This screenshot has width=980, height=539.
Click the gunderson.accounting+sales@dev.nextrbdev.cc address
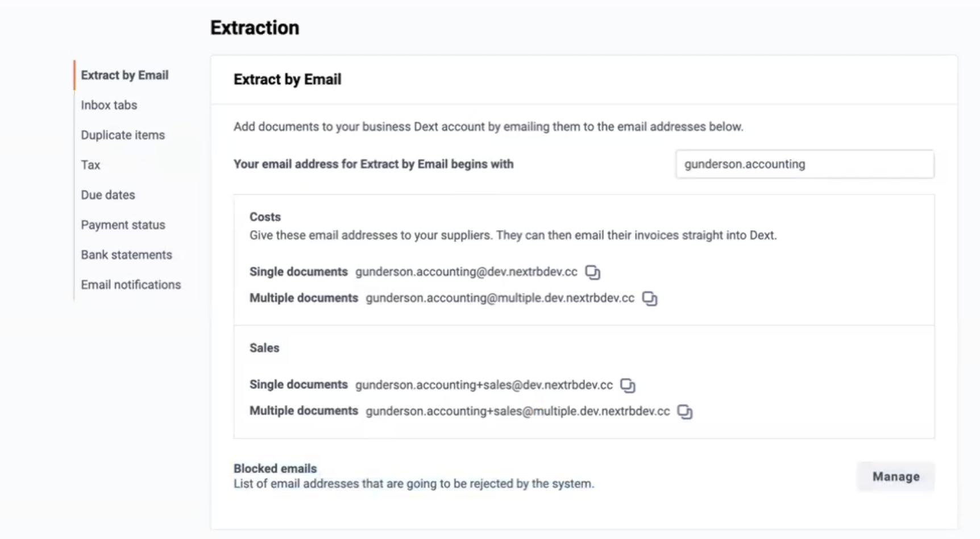coord(484,385)
